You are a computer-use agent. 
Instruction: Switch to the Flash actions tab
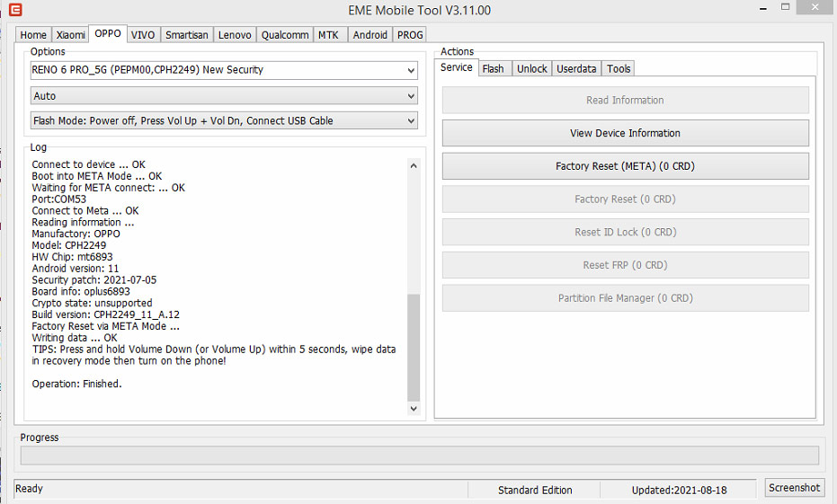click(494, 69)
